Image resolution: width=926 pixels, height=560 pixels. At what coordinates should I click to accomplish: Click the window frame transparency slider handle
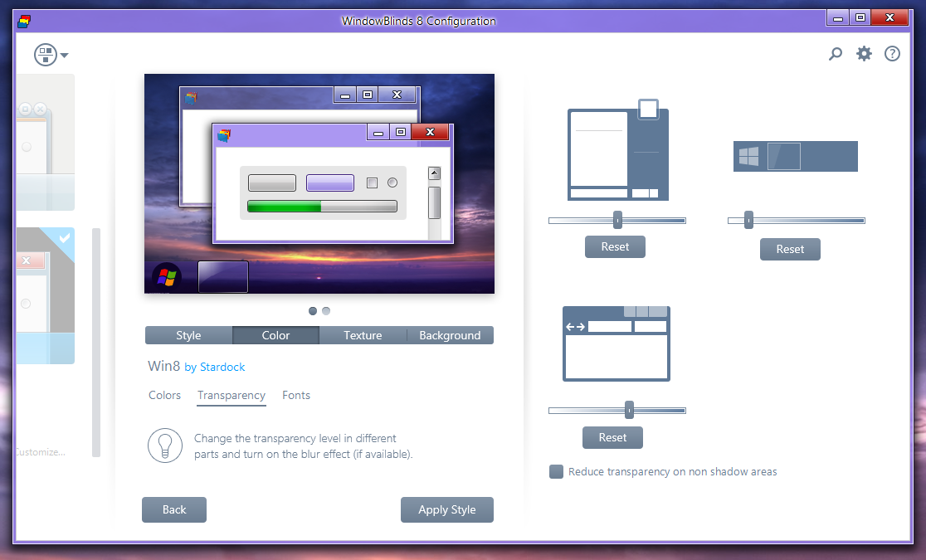point(630,410)
